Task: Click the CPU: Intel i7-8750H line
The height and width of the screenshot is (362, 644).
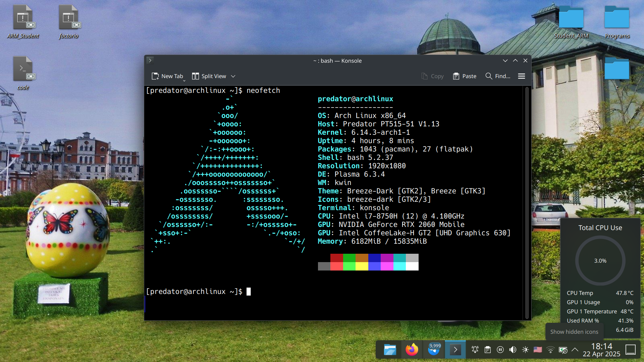Action: coord(391,216)
